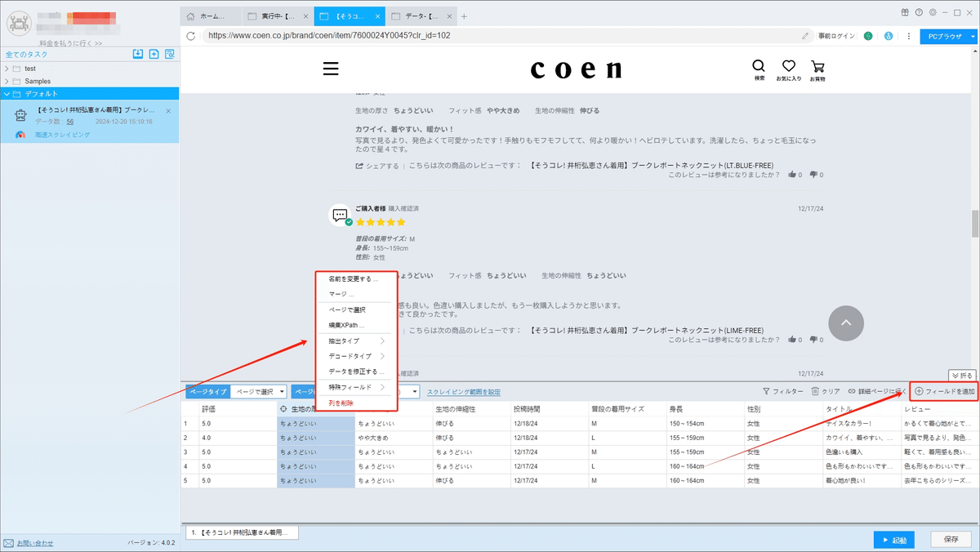This screenshot has height=552, width=980.
Task: Switch to the データ tab
Action: pos(420,16)
